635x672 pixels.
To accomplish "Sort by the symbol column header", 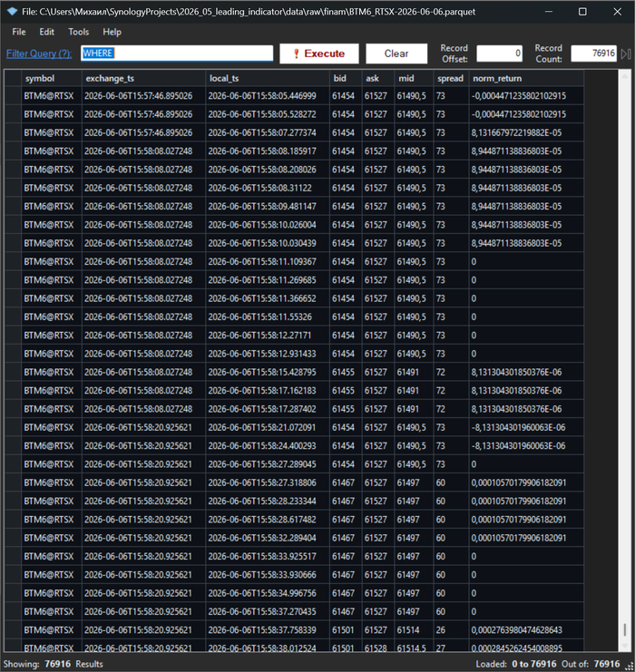I will coord(52,78).
